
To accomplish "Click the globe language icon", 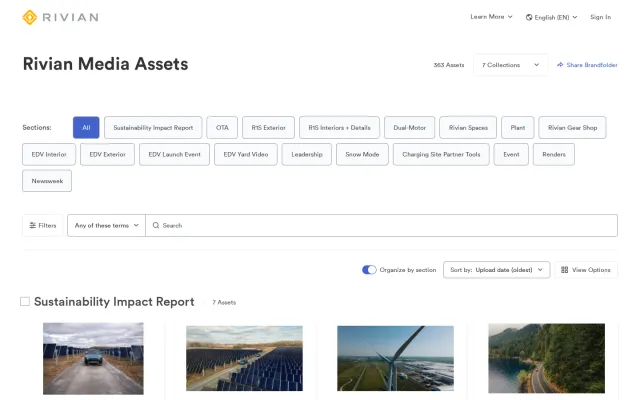I will [529, 17].
